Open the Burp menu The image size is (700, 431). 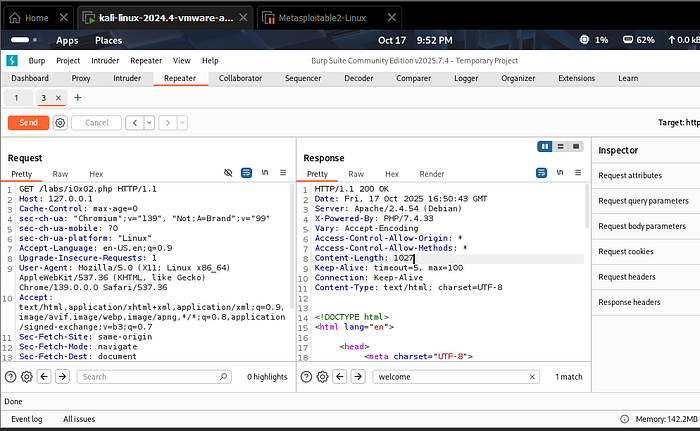pos(37,61)
